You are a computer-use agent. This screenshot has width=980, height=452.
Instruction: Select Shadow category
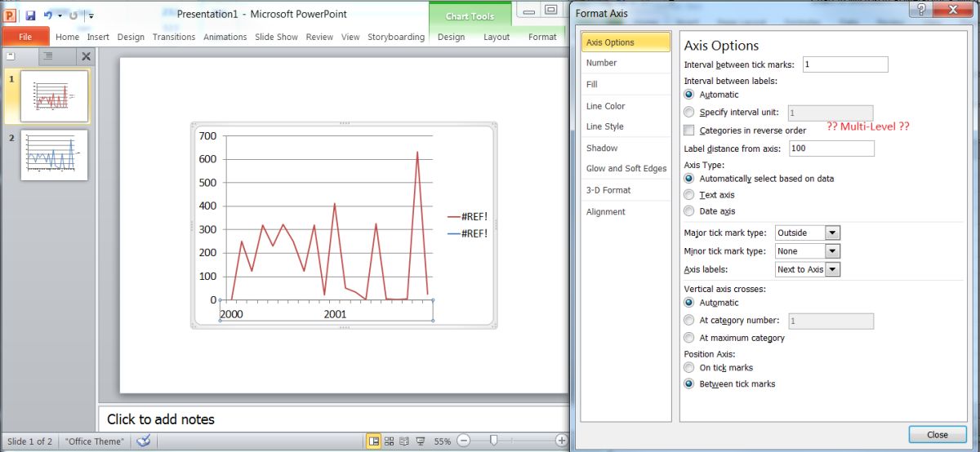[626, 148]
